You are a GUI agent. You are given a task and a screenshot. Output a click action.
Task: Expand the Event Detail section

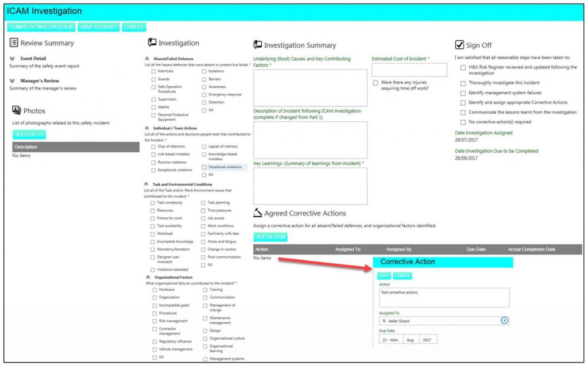point(13,59)
